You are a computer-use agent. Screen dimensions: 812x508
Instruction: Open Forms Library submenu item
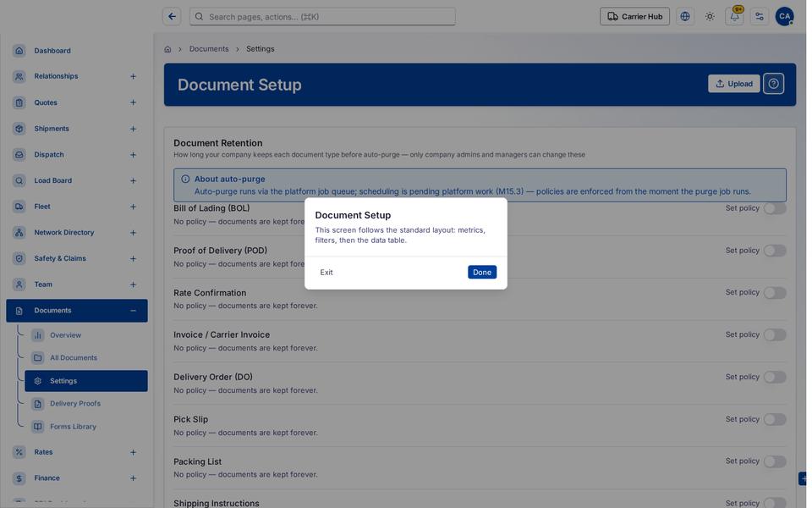click(86, 427)
